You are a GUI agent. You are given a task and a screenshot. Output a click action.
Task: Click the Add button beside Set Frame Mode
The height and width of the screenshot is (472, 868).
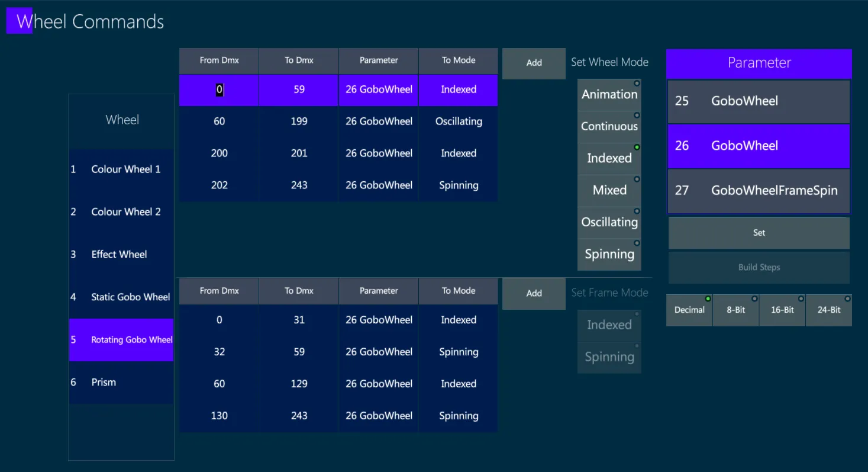[x=534, y=293]
